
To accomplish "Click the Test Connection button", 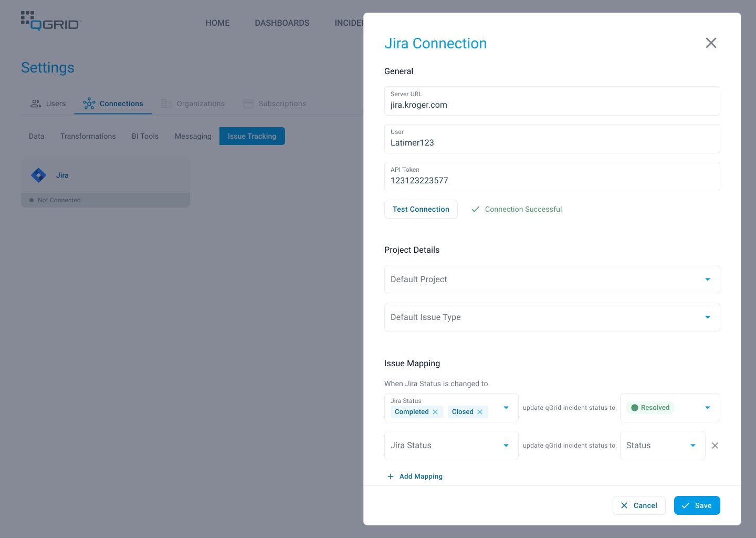I will [x=421, y=209].
